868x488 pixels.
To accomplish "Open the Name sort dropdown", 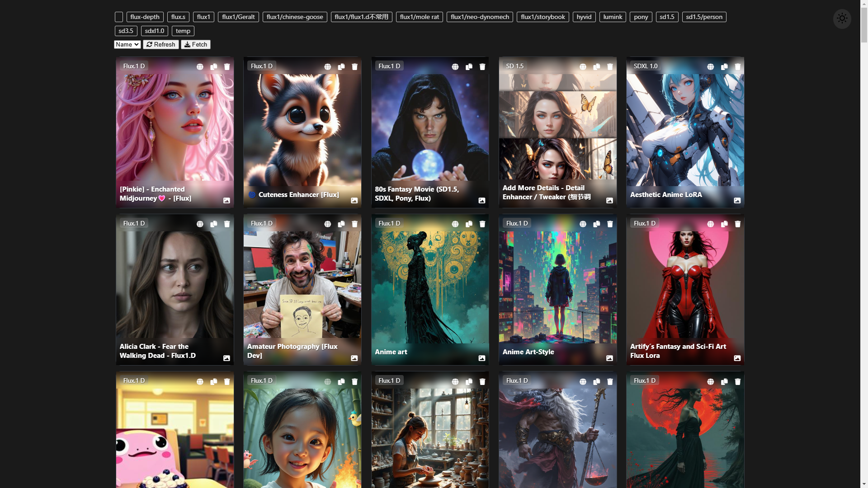I will pyautogui.click(x=127, y=44).
